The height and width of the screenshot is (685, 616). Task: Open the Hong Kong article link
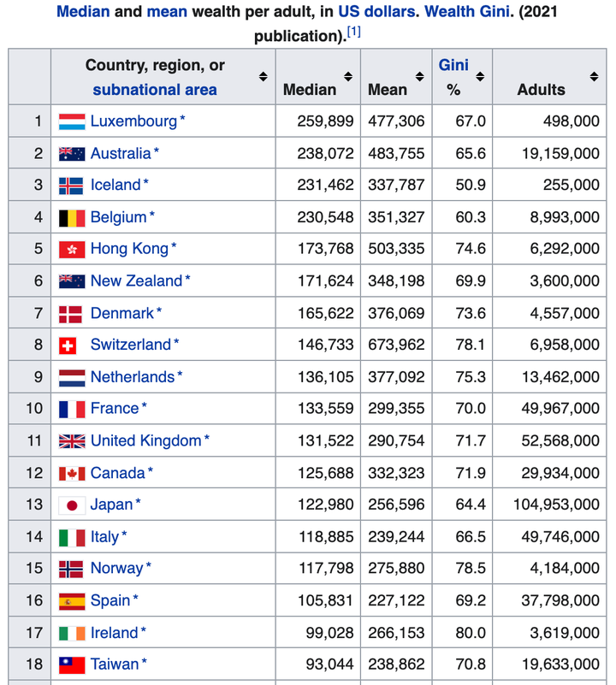pyautogui.click(x=129, y=249)
